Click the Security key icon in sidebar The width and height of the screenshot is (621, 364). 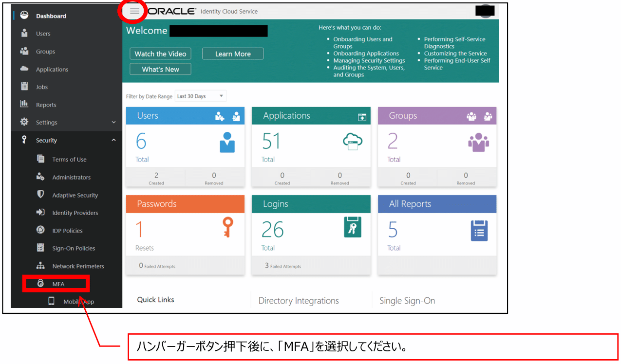pyautogui.click(x=24, y=140)
